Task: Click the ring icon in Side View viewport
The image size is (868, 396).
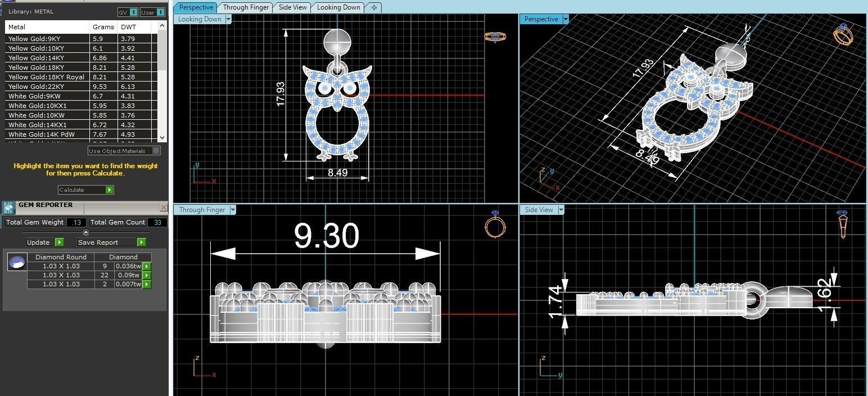Action: (x=842, y=224)
